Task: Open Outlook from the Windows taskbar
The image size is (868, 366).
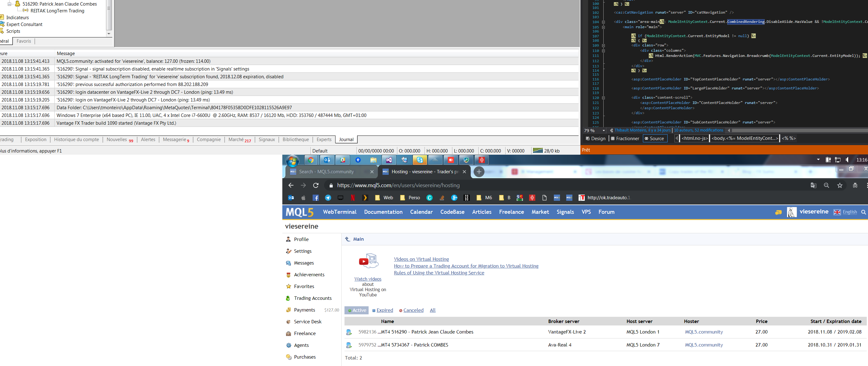Action: click(x=327, y=160)
